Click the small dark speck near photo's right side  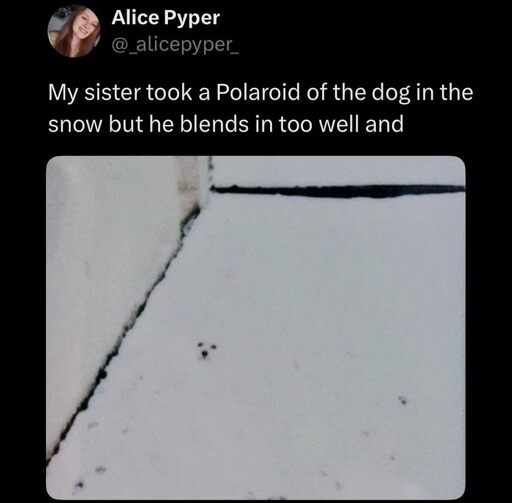tap(403, 400)
